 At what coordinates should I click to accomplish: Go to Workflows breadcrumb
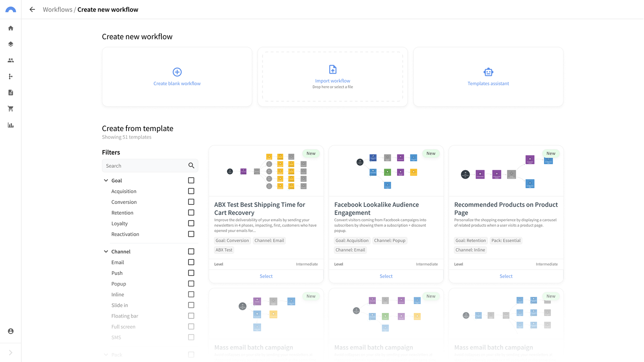(x=58, y=10)
